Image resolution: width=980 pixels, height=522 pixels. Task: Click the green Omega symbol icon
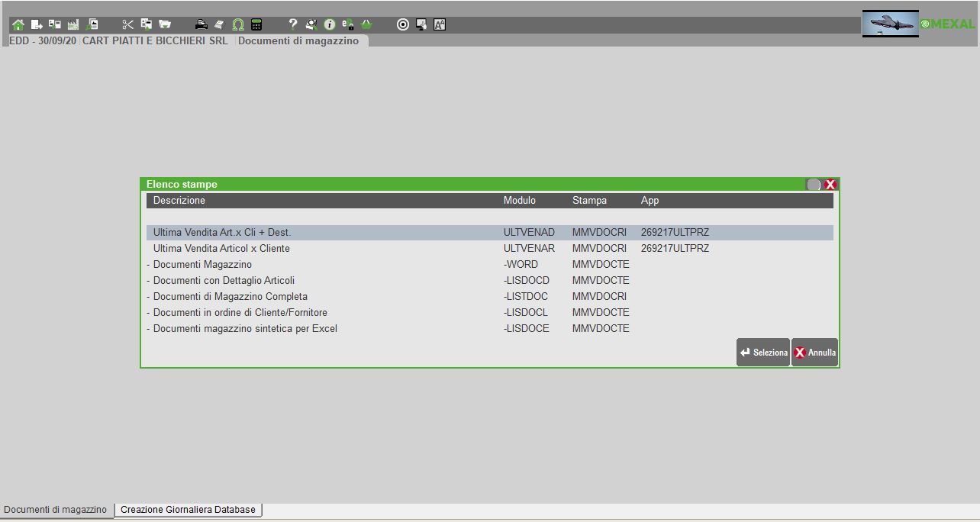click(x=238, y=24)
